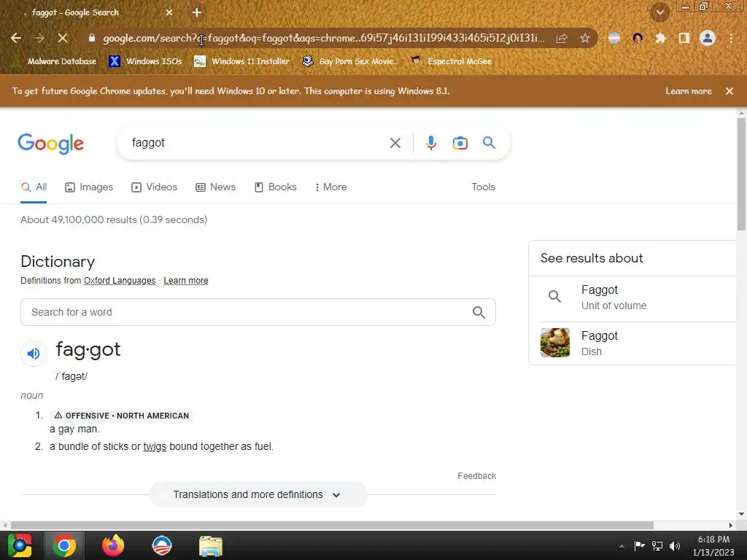Open search Tools options
This screenshot has height=560, width=747.
point(483,187)
